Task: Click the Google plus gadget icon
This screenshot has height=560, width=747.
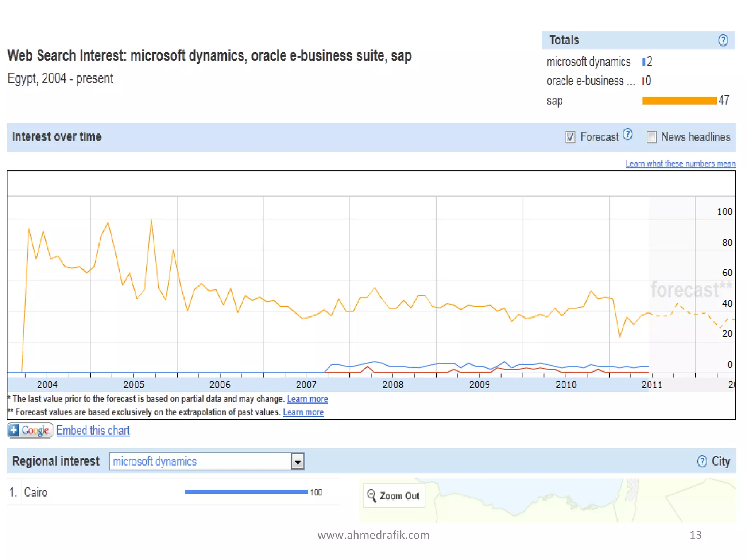Action: (30, 430)
